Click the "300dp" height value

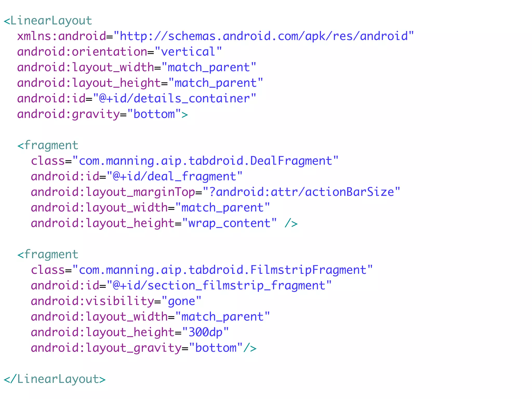click(x=205, y=332)
